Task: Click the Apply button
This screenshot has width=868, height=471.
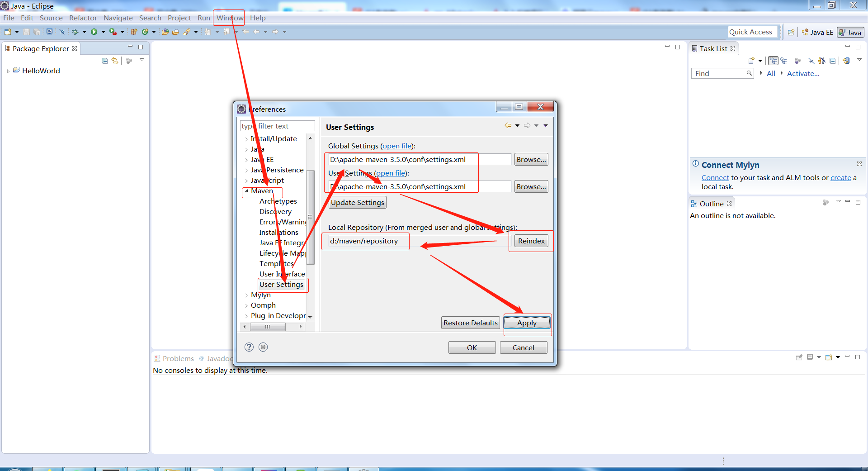Action: pyautogui.click(x=527, y=323)
